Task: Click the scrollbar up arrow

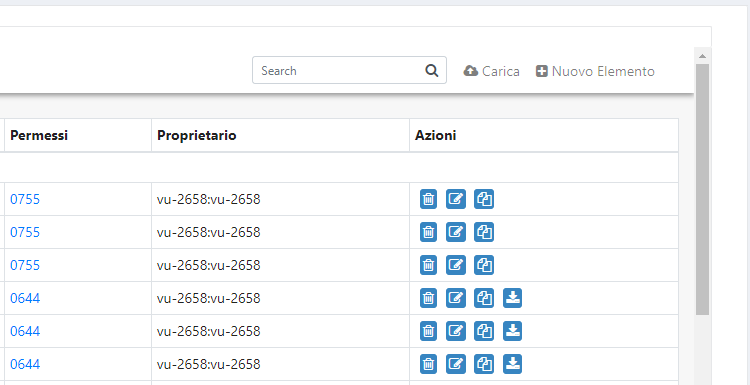Action: [x=702, y=56]
